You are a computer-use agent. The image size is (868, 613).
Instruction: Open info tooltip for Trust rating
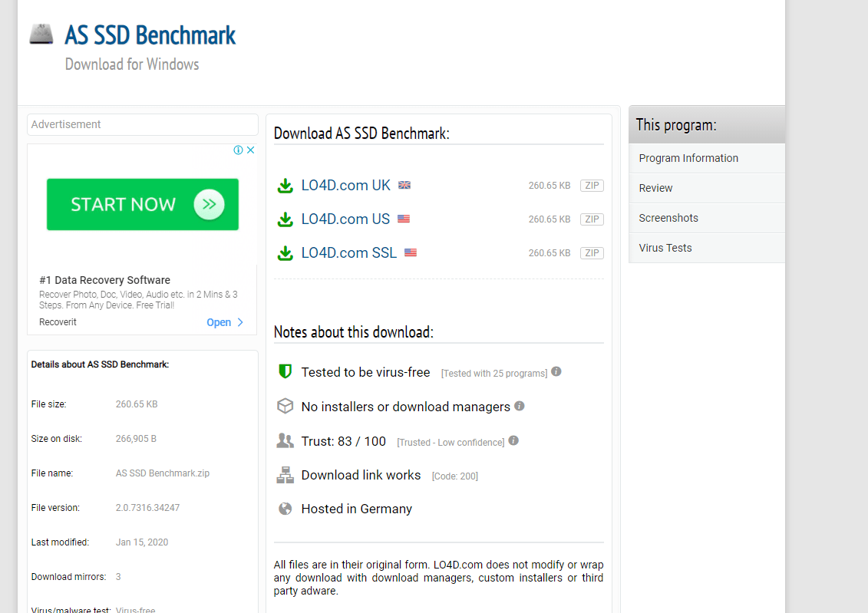[513, 440]
